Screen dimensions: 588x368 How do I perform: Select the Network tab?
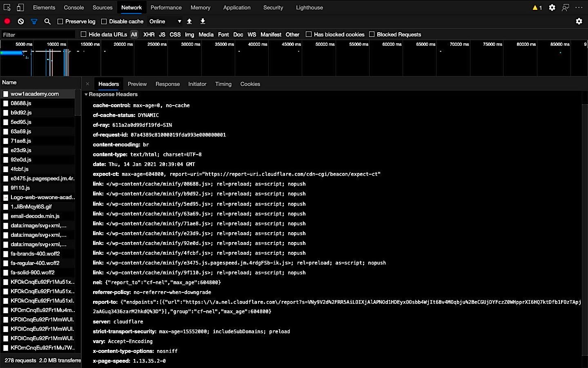tap(131, 8)
